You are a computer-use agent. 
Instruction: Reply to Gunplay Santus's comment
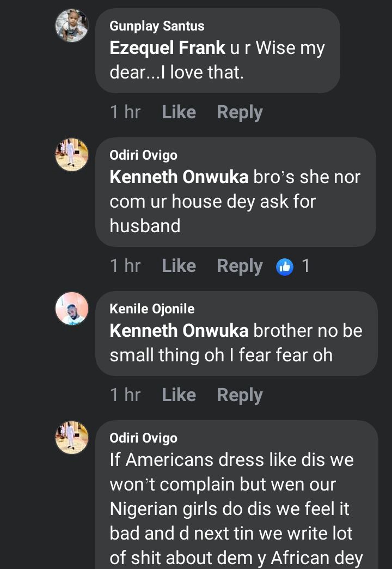[240, 112]
